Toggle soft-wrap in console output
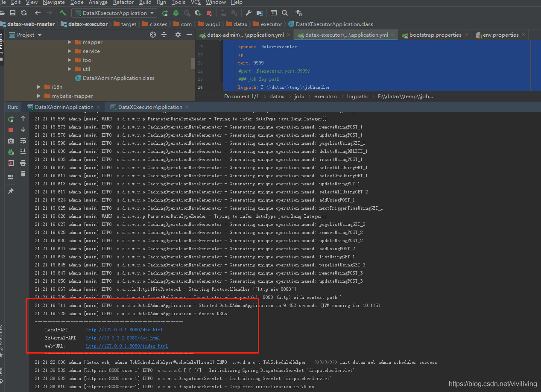The width and height of the screenshot is (541, 392). coord(23,141)
